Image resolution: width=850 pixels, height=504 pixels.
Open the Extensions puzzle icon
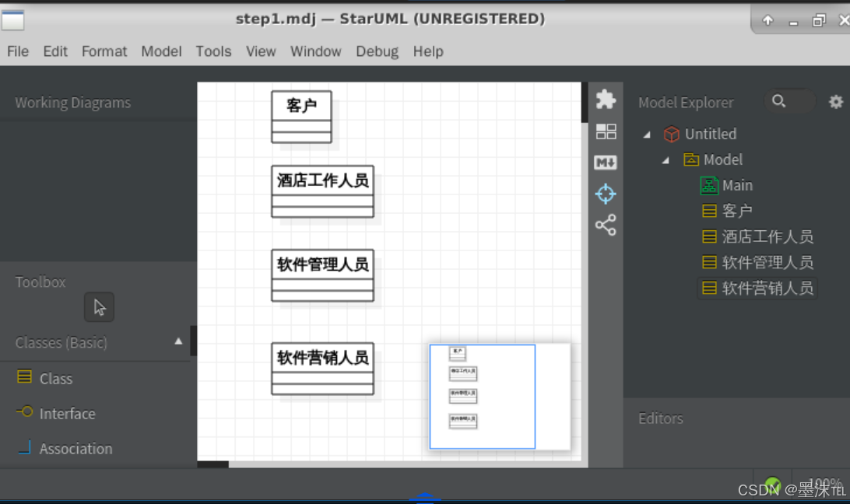(606, 100)
